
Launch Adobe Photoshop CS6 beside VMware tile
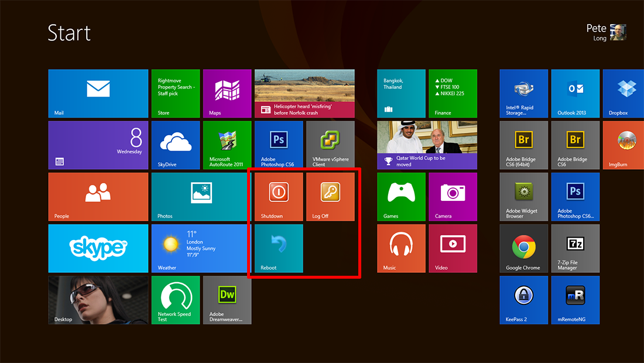(279, 145)
